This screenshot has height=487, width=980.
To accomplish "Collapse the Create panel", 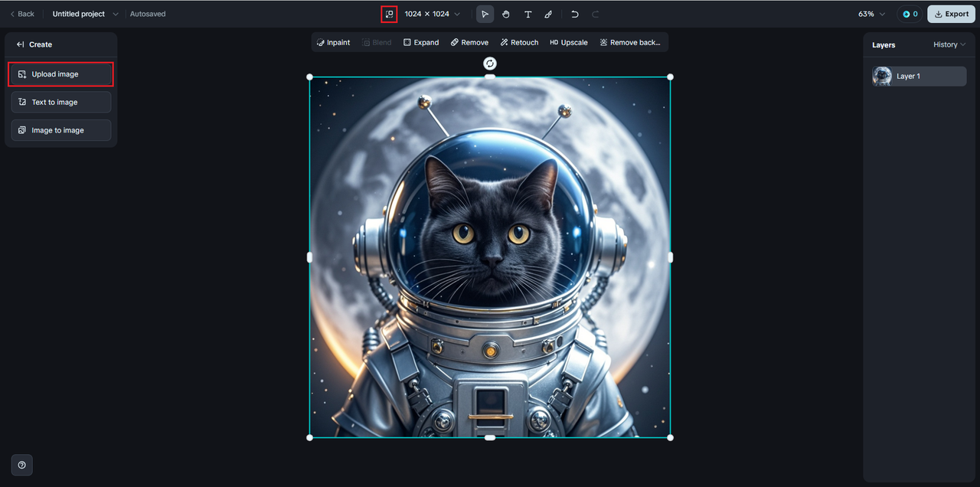I will [x=21, y=44].
